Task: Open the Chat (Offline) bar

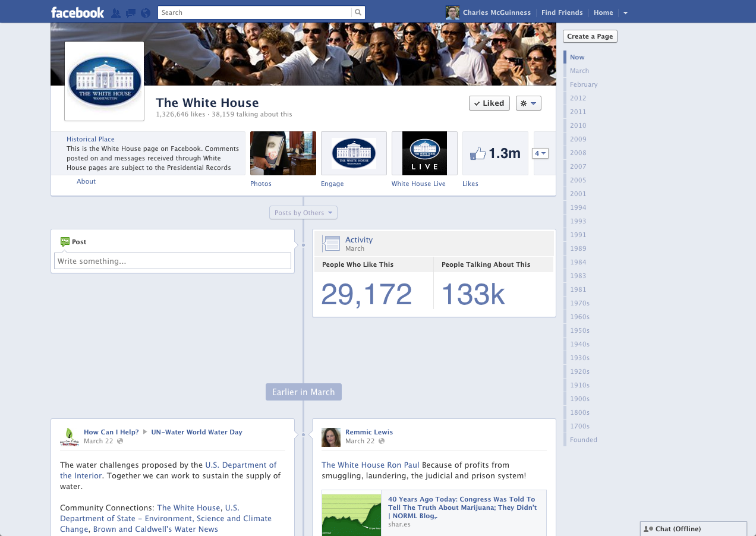Action: click(694, 529)
